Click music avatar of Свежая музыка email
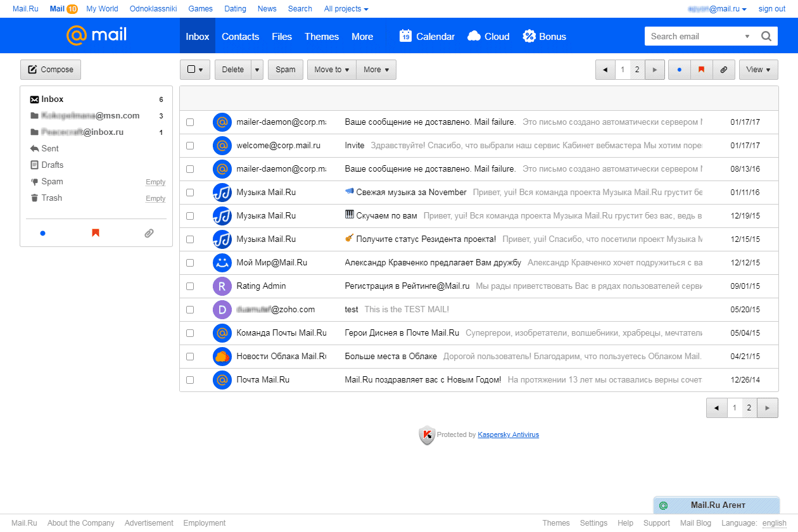This screenshot has height=532, width=798. tap(222, 193)
